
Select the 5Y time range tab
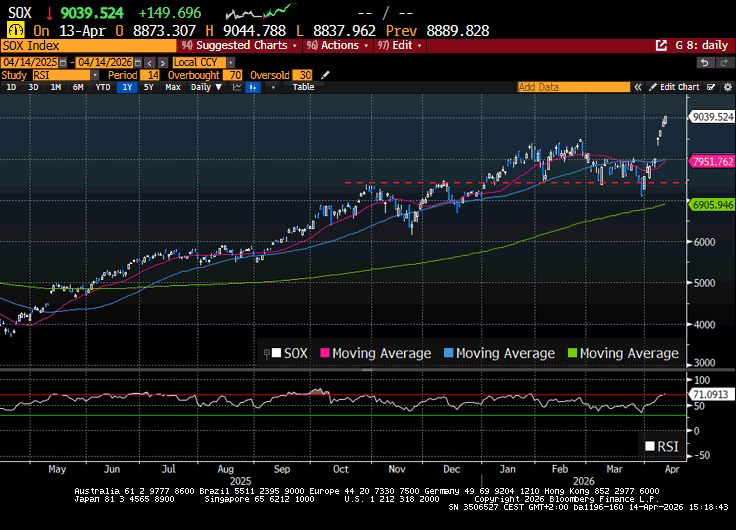pyautogui.click(x=148, y=87)
